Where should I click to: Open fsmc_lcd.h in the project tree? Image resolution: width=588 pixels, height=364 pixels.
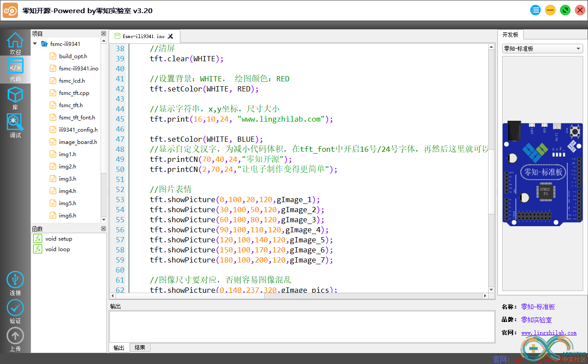click(x=72, y=80)
